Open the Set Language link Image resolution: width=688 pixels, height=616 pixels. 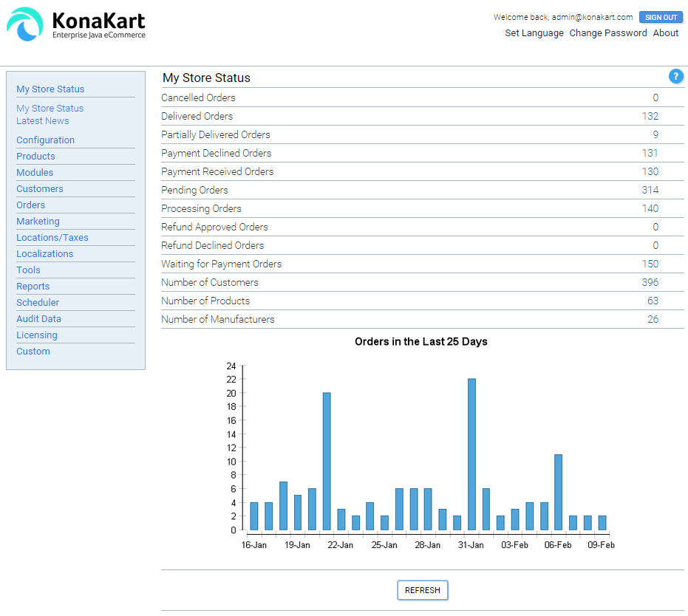click(534, 33)
